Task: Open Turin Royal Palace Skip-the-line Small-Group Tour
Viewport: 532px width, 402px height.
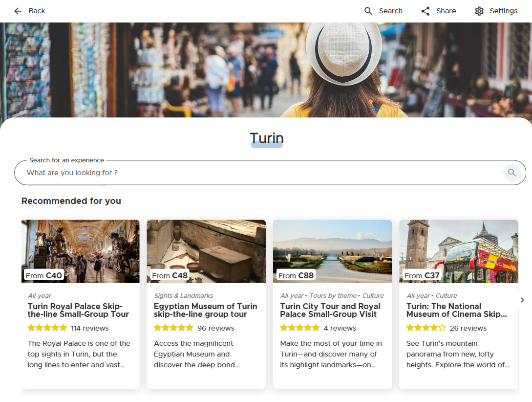Action: point(78,310)
